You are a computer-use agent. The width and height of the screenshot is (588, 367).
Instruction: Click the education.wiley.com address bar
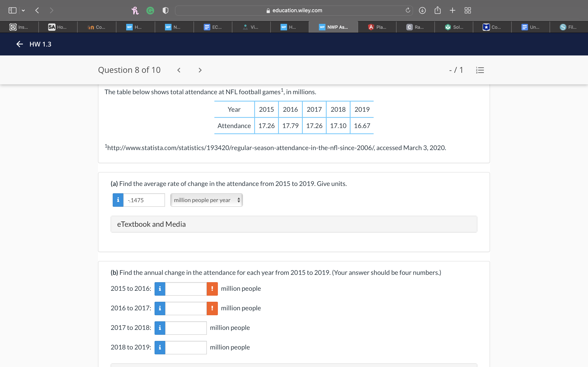point(294,10)
